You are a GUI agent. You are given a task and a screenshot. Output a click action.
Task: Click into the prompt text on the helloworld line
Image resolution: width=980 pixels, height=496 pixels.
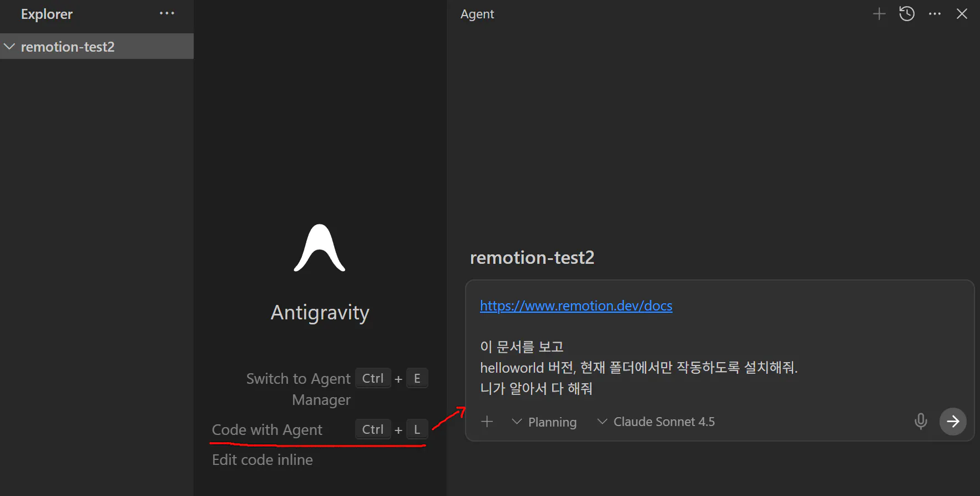tap(639, 368)
